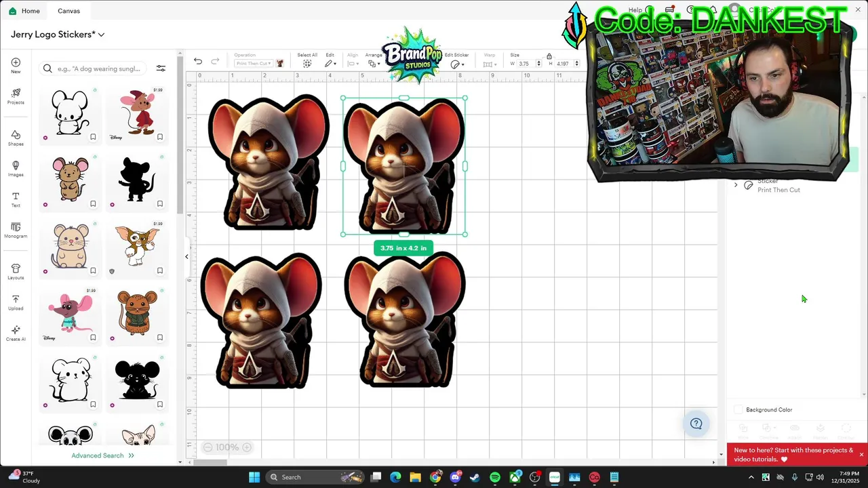868x488 pixels.
Task: Switch to the Canvas tab
Action: point(68,11)
